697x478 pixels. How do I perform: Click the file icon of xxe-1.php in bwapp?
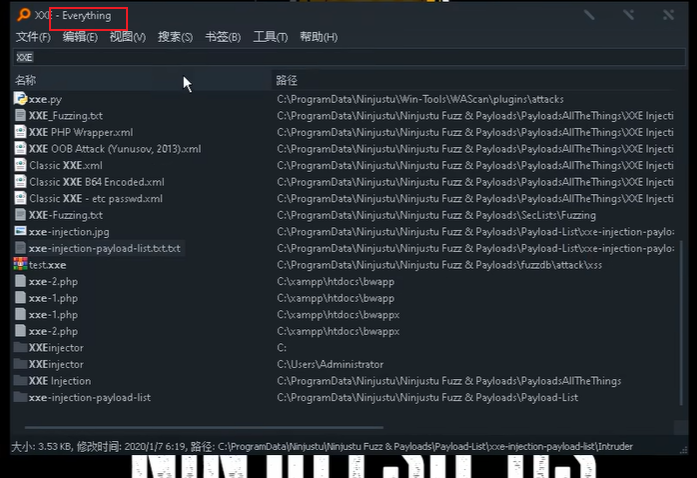20,298
